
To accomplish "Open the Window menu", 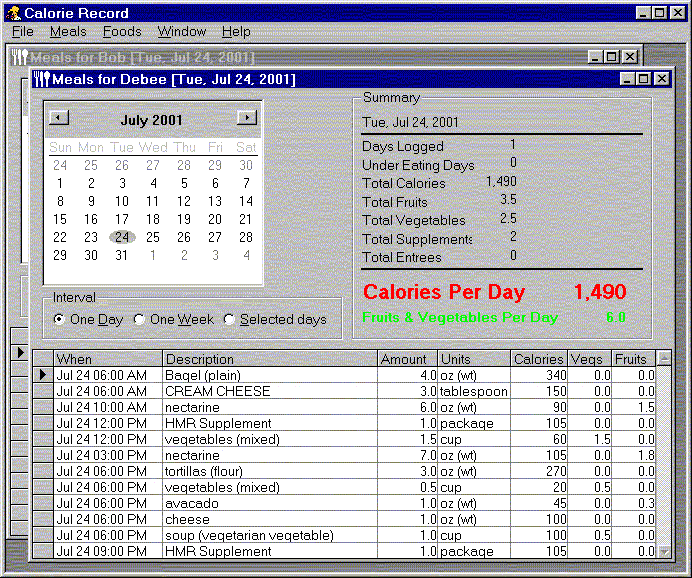I will pos(182,32).
